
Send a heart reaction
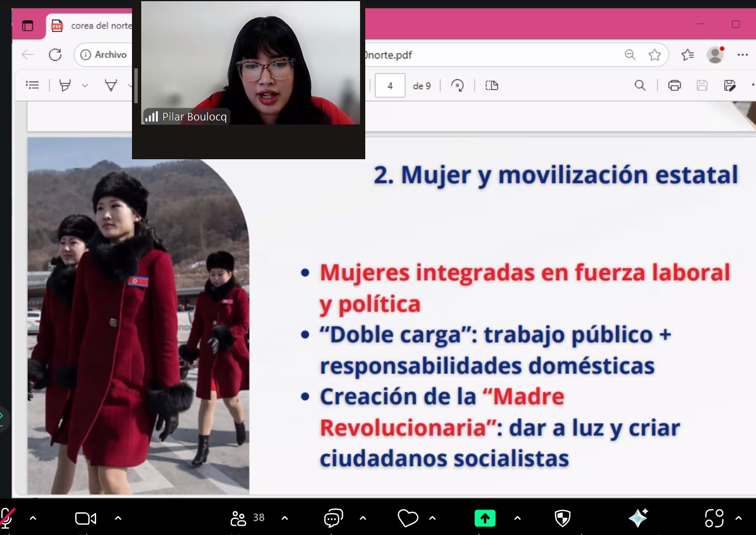(408, 518)
